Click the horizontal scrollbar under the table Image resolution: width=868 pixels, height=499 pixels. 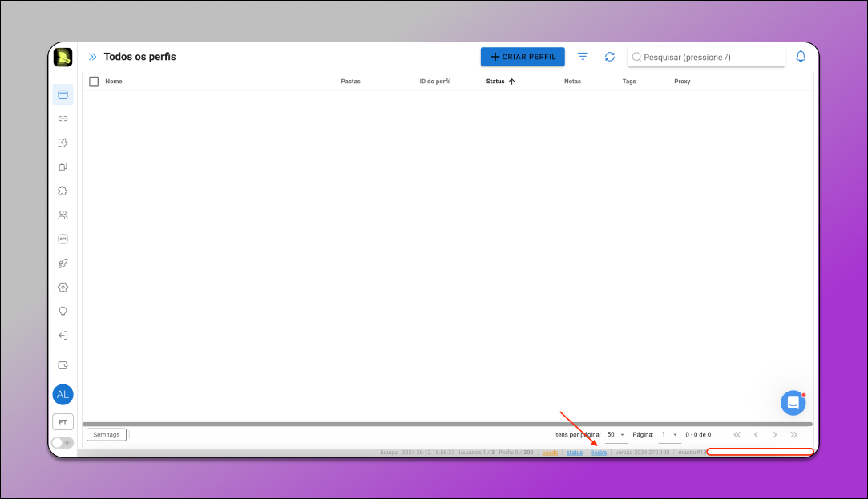447,425
